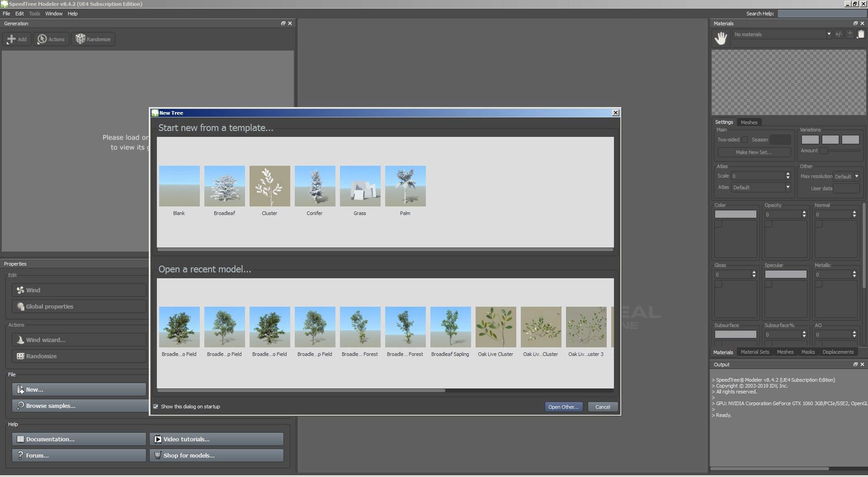Viewport: 868px width, 477px height.
Task: Cancel the New Tree dialog
Action: click(603, 407)
